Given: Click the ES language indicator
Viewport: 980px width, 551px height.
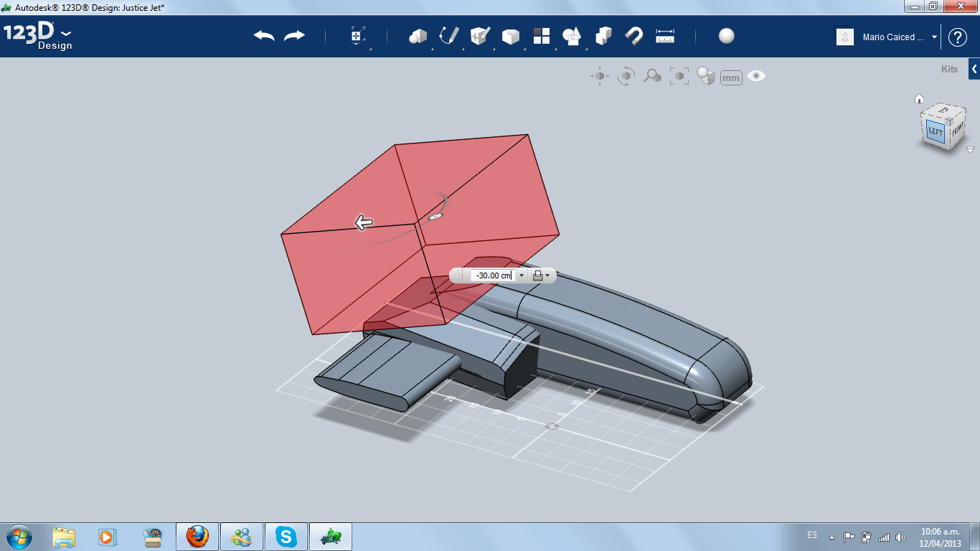Looking at the screenshot, I should coord(812,535).
